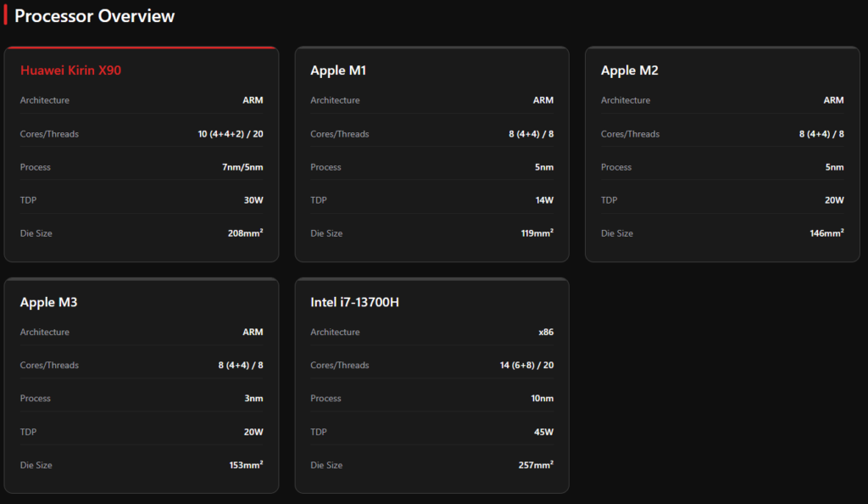The image size is (868, 504).
Task: Click Architecture label in Intel i7-13700H card
Action: (x=335, y=333)
